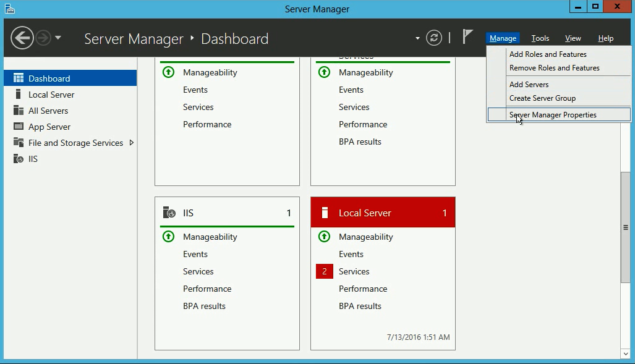Open Performance in the IIS tile

[207, 289]
